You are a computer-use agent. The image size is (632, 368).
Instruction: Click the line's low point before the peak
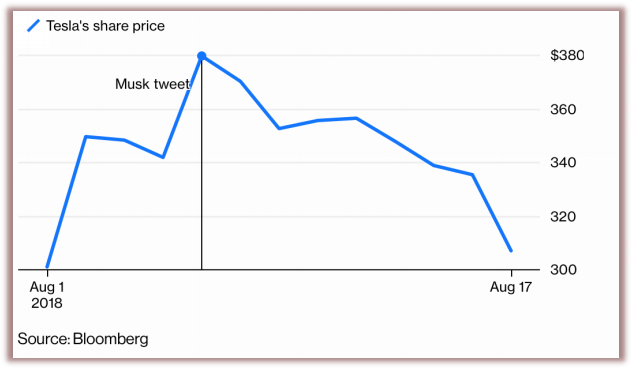coord(163,157)
